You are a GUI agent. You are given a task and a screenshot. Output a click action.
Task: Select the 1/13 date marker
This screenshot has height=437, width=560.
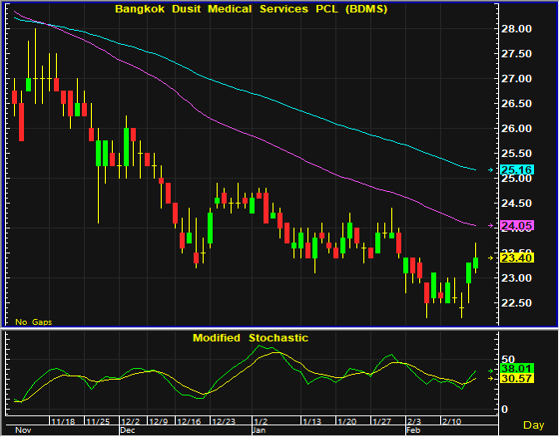[x=312, y=421]
